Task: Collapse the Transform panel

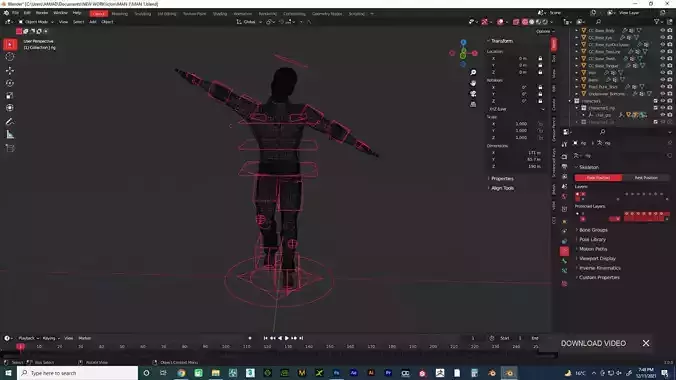Action: [501, 41]
